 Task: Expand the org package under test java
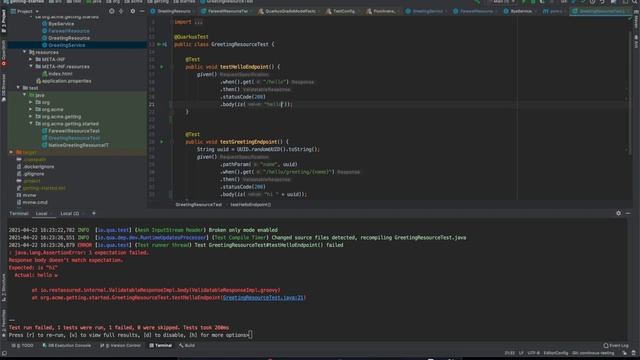[31, 102]
